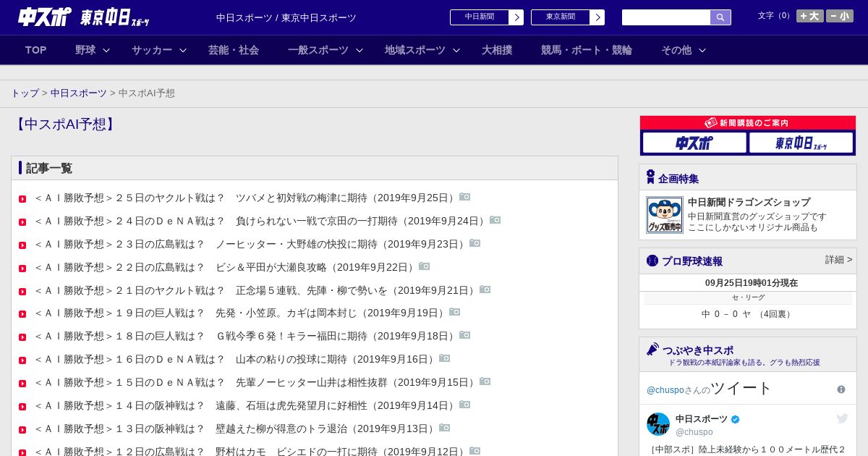Click camera icon on the 9月18日 article
Image resolution: width=868 pixels, height=456 pixels.
coord(465,335)
